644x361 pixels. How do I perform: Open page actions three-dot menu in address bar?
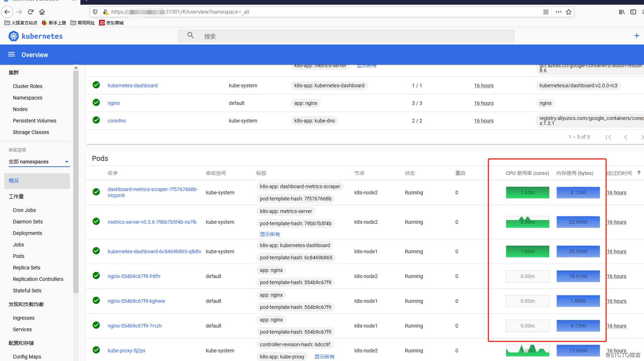pyautogui.click(x=558, y=12)
